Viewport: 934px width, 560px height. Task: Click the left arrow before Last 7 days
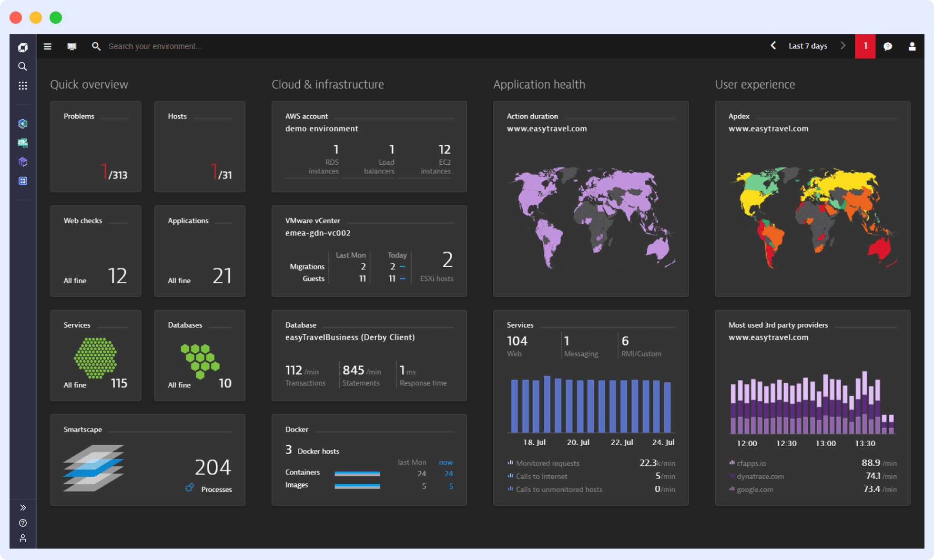[773, 46]
